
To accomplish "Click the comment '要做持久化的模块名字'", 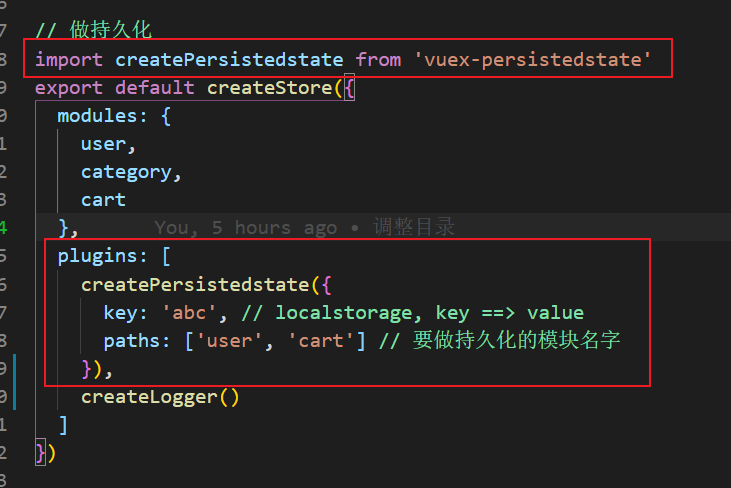I will (516, 341).
